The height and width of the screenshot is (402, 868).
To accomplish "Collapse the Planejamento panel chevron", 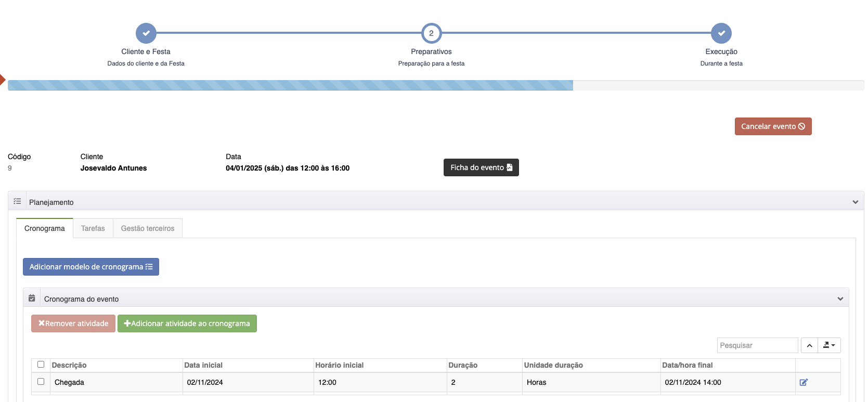I will (x=856, y=202).
